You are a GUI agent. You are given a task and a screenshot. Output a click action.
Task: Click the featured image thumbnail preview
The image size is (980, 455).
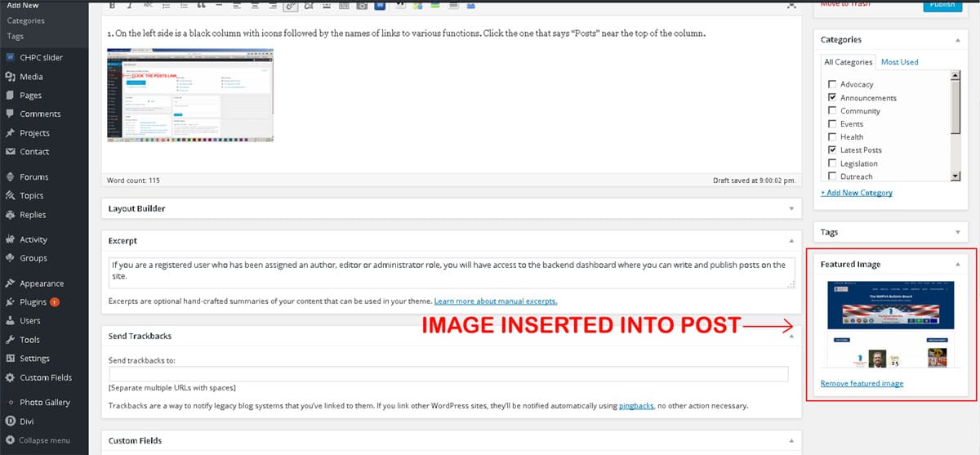tap(890, 325)
